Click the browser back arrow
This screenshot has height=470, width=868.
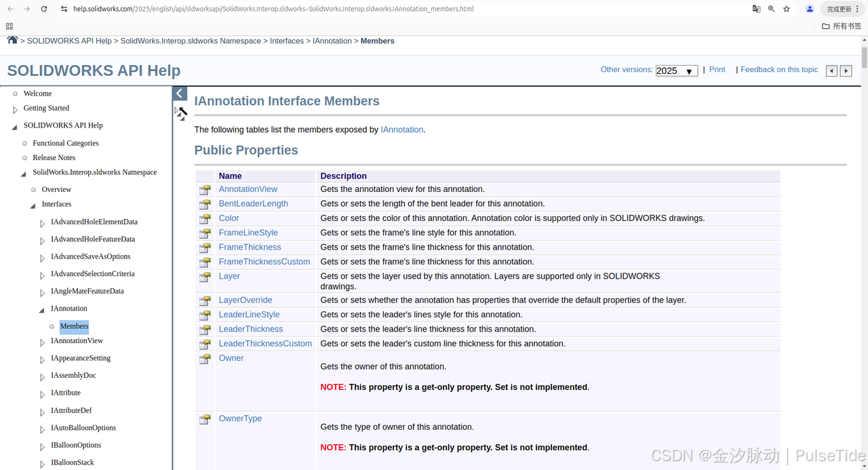point(10,9)
